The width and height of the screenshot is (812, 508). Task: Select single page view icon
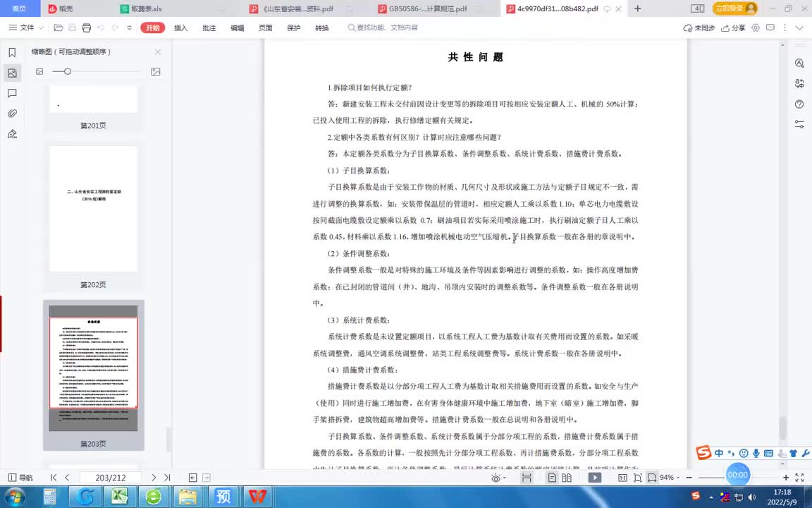point(552,478)
